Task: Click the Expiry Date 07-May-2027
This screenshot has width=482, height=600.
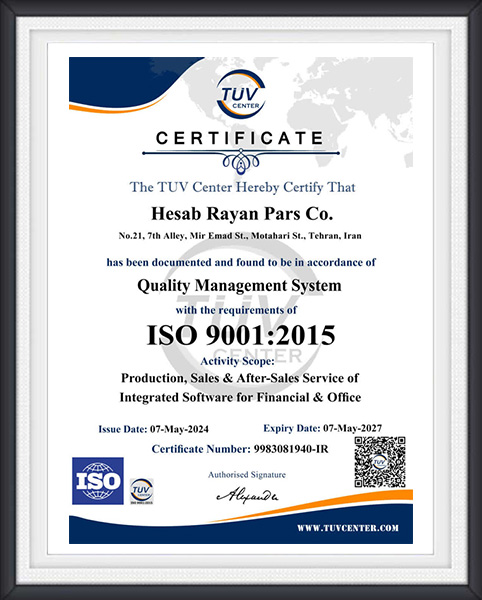Action: (x=322, y=428)
